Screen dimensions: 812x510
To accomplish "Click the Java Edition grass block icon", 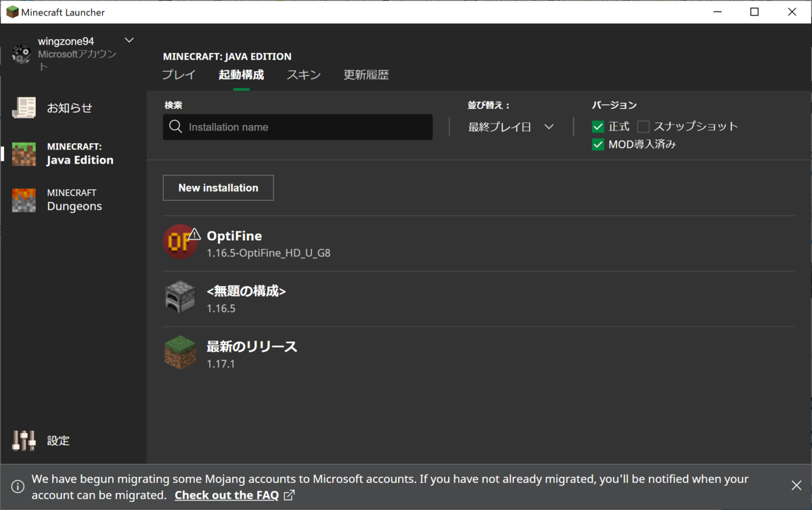I will pos(24,154).
